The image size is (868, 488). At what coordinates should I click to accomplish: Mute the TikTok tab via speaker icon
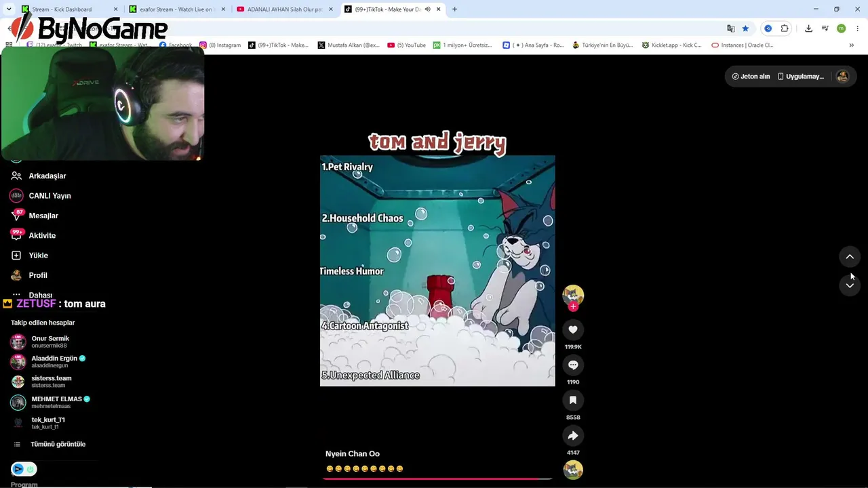[427, 9]
